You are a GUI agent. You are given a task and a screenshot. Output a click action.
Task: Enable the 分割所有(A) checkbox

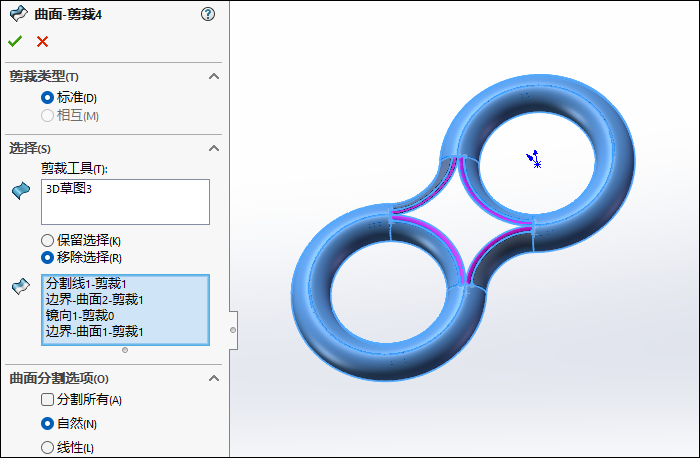(x=47, y=399)
